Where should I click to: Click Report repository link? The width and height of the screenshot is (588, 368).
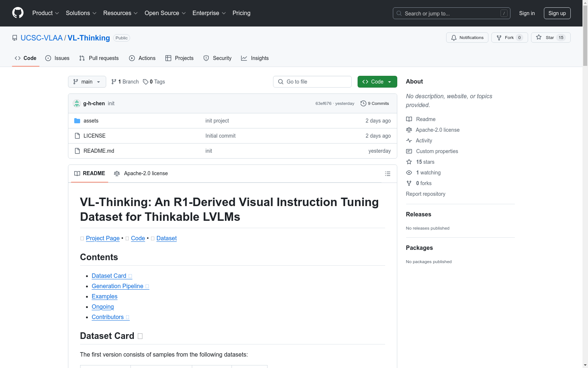click(426, 194)
